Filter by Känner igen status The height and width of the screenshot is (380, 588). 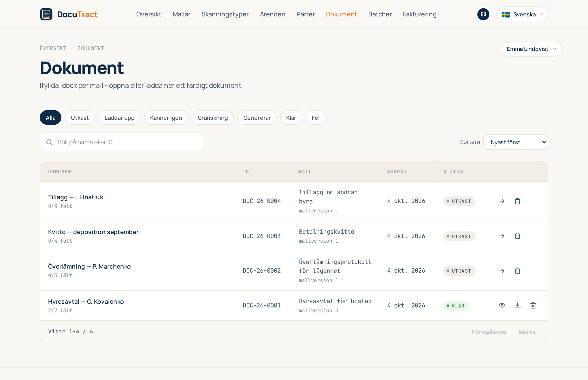pyautogui.click(x=166, y=118)
